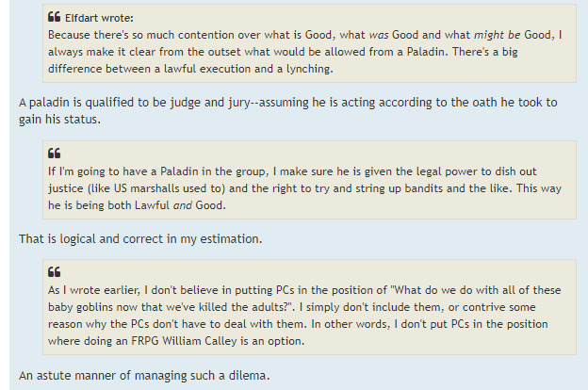This screenshot has width=588, height=390.
Task: Click the reply line "That is logical and correct"
Action: [139, 238]
